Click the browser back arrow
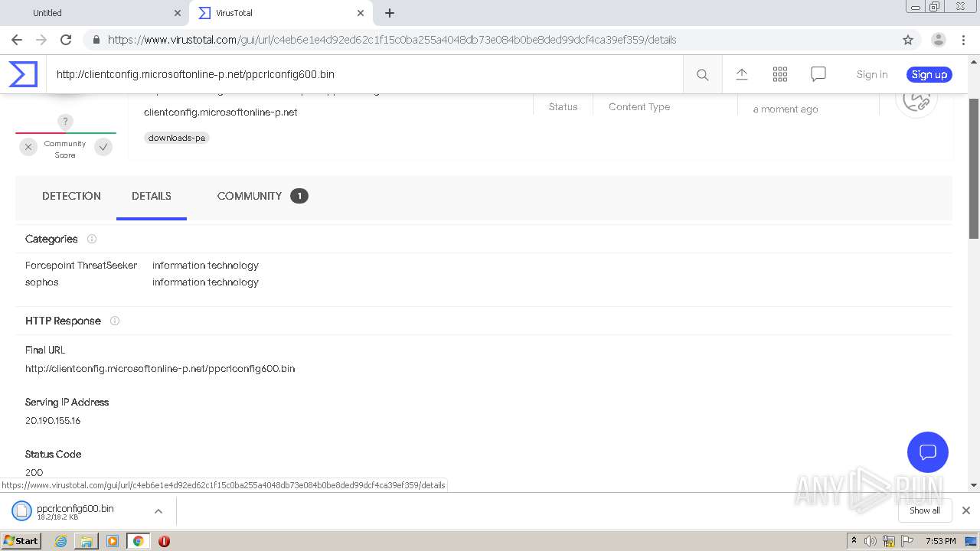980x551 pixels. coord(17,40)
